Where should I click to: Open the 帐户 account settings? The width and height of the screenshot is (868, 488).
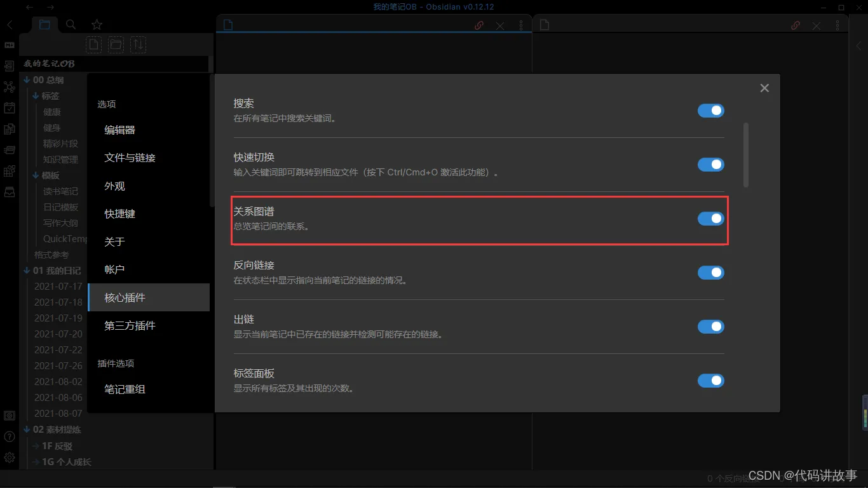149,269
